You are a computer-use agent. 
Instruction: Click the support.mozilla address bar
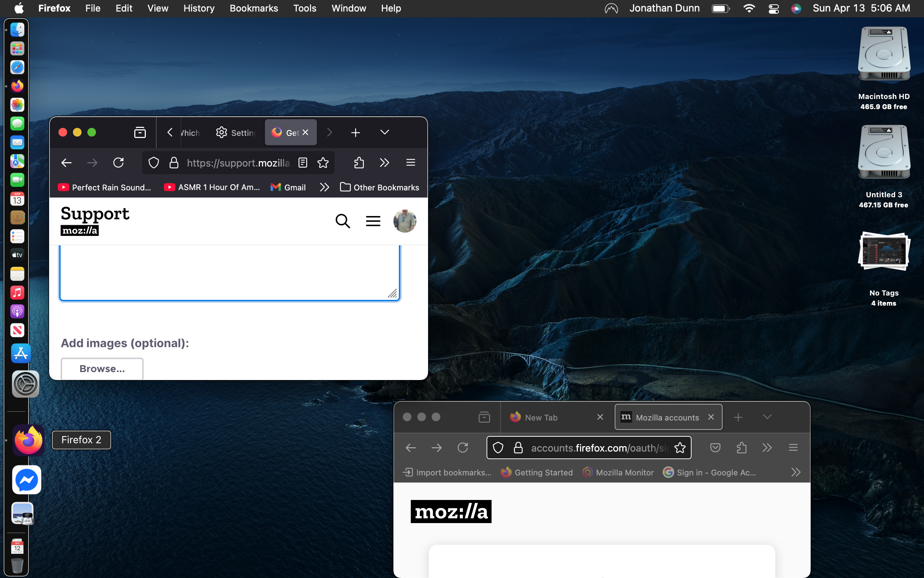[x=238, y=163]
